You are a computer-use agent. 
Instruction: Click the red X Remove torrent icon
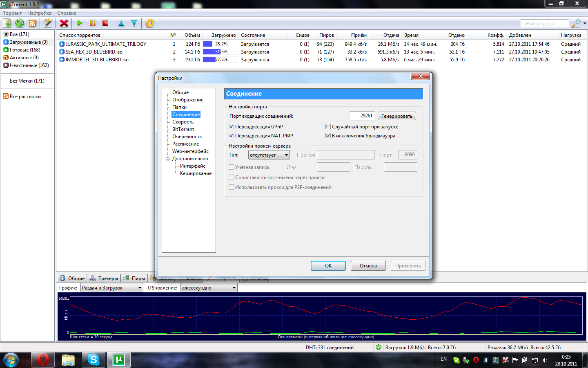(64, 23)
